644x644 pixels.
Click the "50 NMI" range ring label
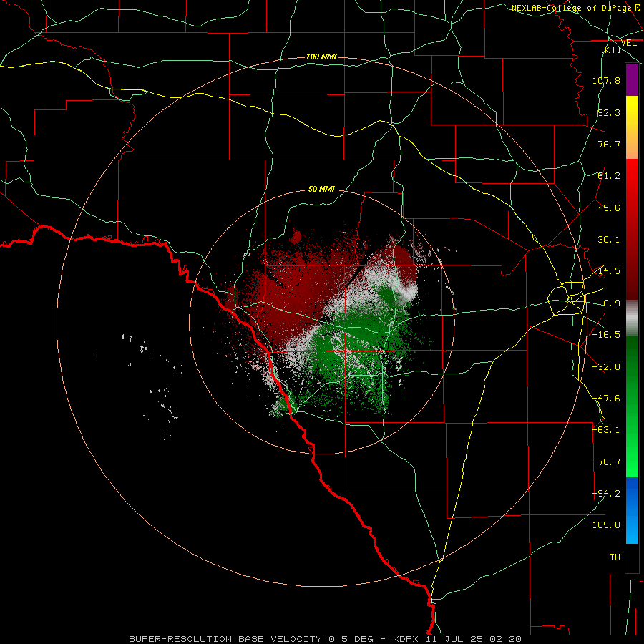coord(321,190)
